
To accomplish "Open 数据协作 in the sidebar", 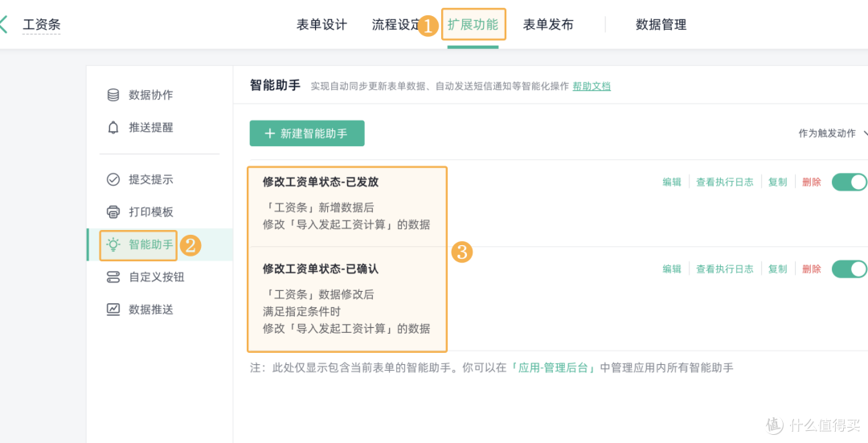I will pos(159,95).
